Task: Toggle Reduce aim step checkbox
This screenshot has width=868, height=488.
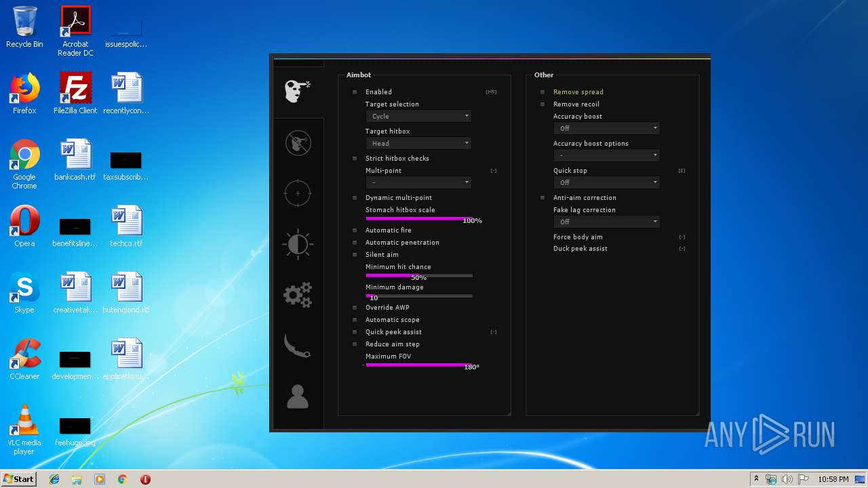Action: (354, 344)
